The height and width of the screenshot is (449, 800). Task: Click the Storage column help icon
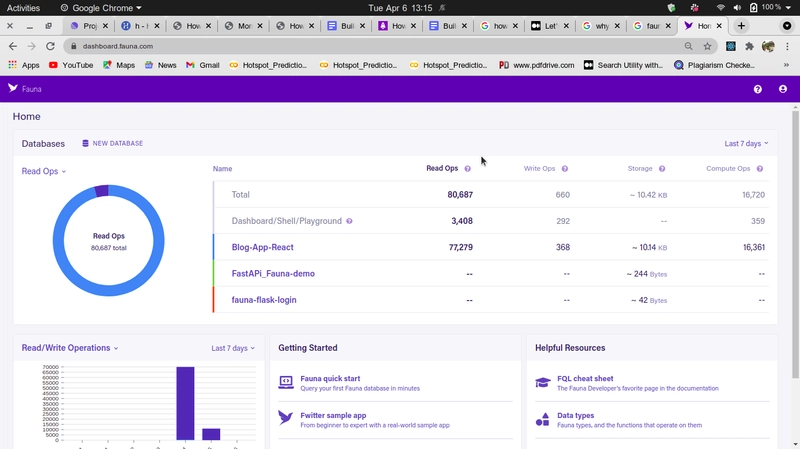[662, 169]
